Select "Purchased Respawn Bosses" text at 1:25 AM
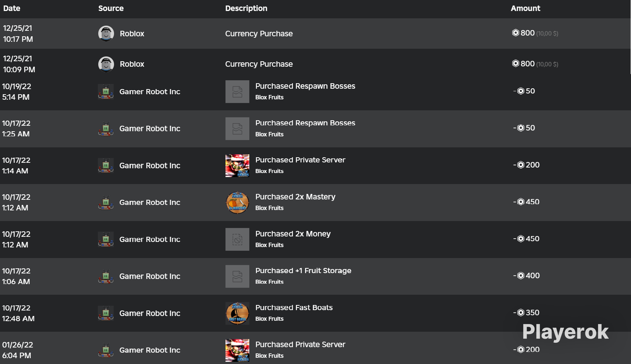The image size is (631, 364). tap(305, 123)
